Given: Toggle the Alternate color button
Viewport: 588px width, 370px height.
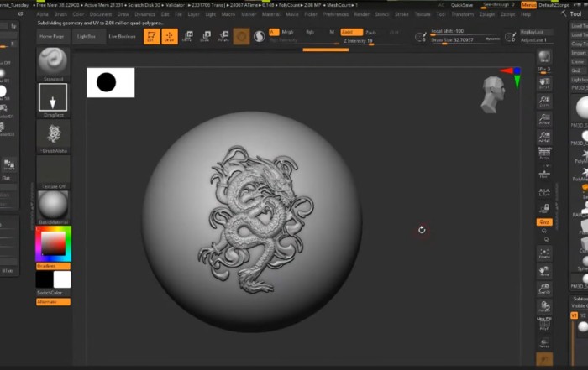Looking at the screenshot, I should pyautogui.click(x=53, y=301).
